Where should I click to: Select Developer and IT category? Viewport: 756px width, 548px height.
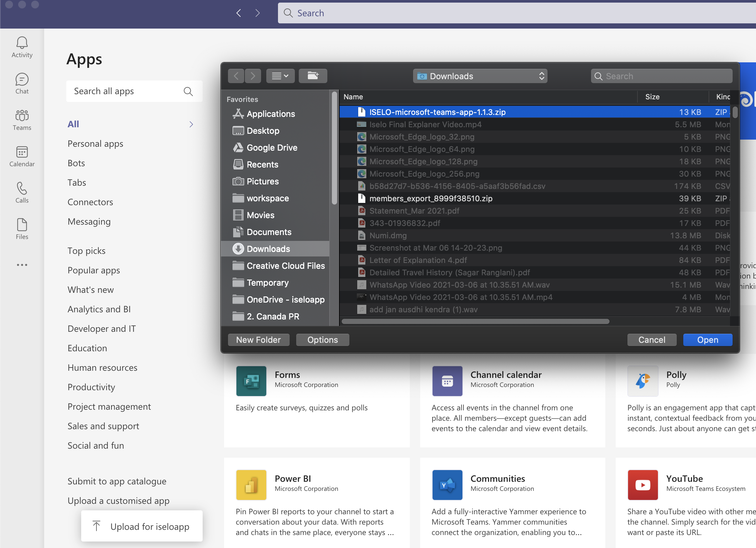(x=102, y=329)
